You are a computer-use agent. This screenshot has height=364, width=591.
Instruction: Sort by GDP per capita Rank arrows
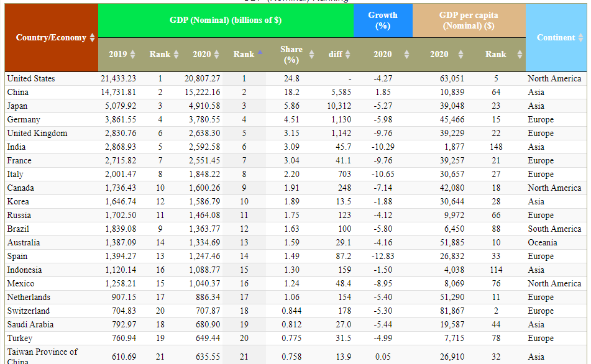click(x=520, y=54)
